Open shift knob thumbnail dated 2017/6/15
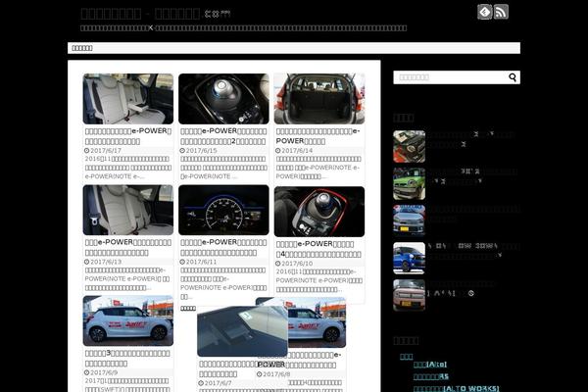This screenshot has width=588, height=392. pos(223,99)
